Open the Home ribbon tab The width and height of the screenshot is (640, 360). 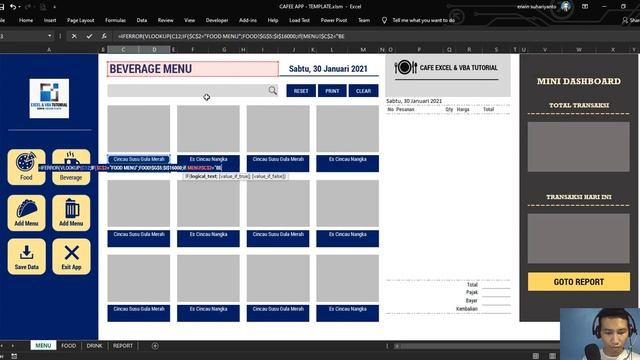point(26,20)
